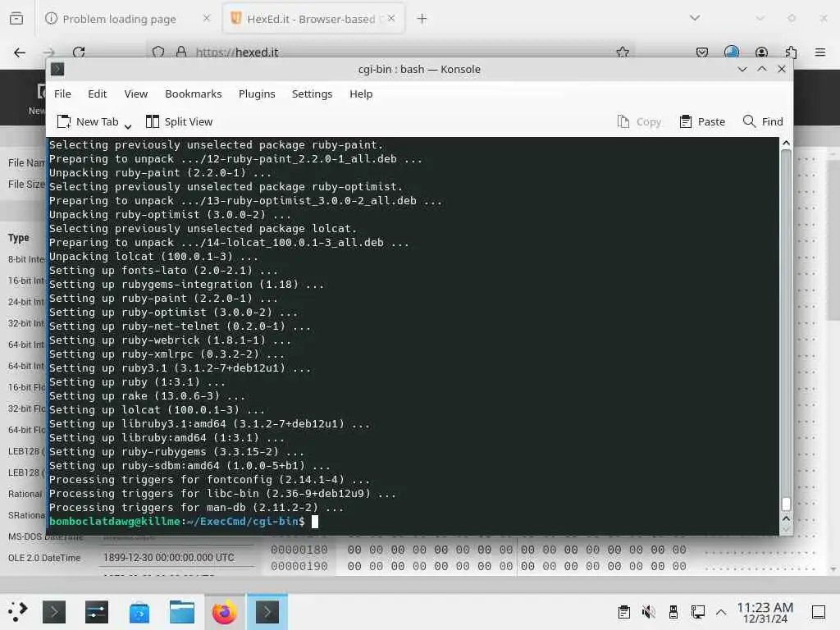Click the terminal scrollbar down arrow
Screen dimensions: 840x630
pos(786,530)
